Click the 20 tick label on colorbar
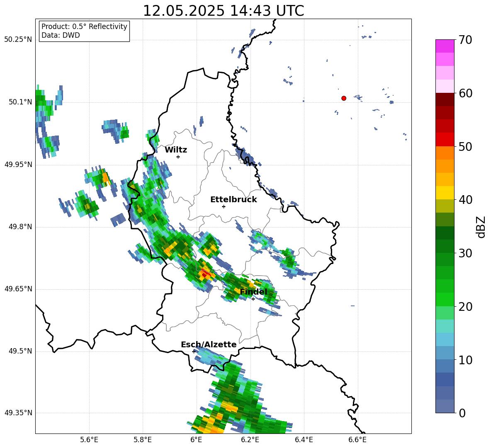Screen dimensions: 491x448 coord(465,306)
